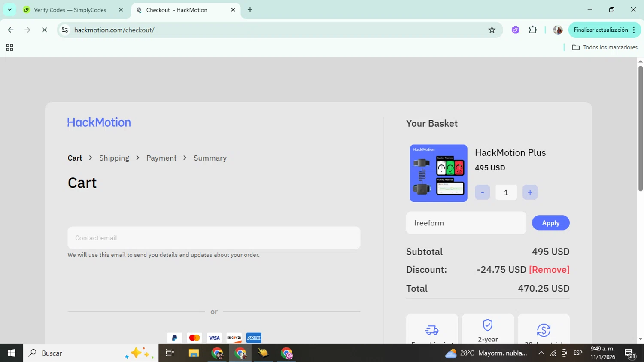Go forward to the next page
The image size is (644, 362).
tap(27, 30)
